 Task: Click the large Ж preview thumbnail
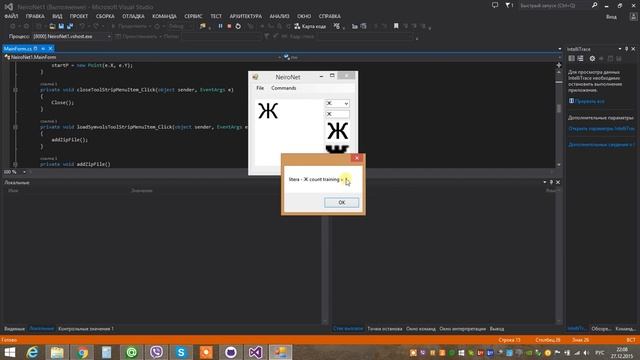coord(338,131)
